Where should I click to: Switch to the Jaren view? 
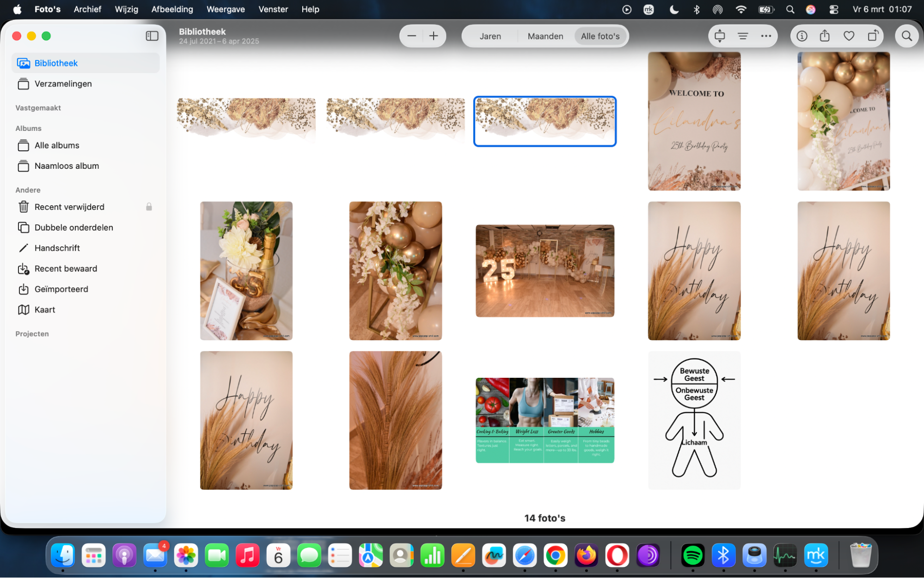tap(490, 36)
